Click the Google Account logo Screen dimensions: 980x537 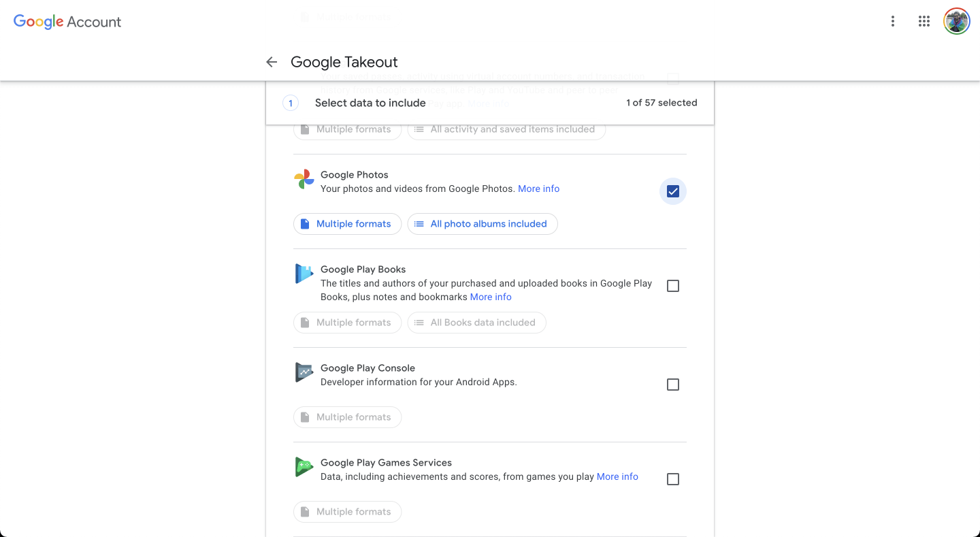(x=67, y=21)
